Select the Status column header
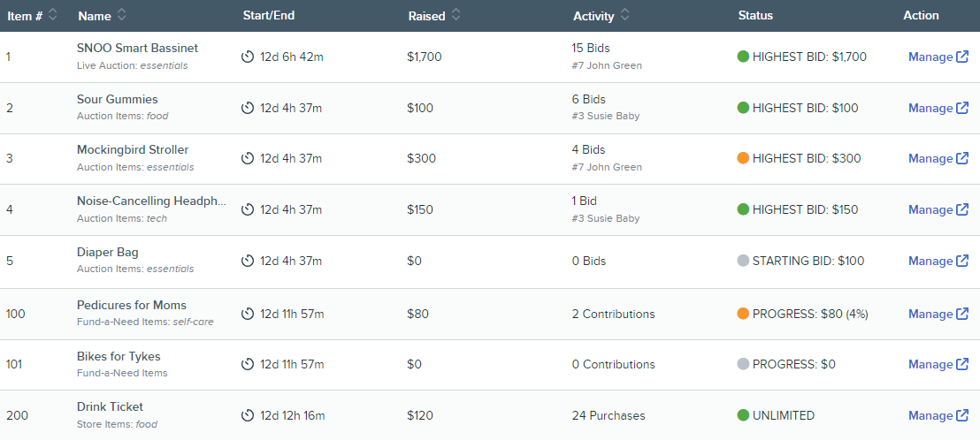The image size is (980, 440). 755,16
